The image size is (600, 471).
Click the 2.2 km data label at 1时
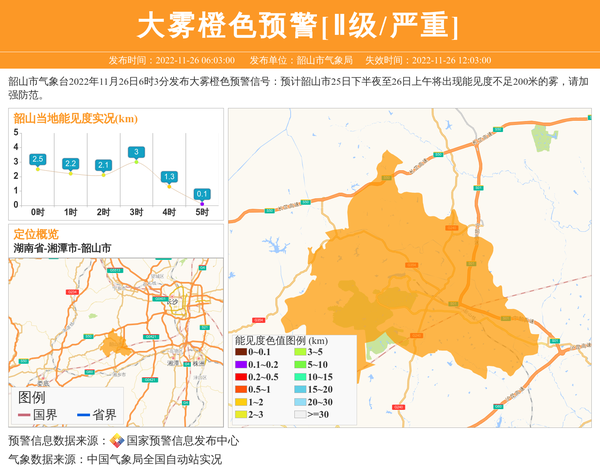click(x=71, y=163)
